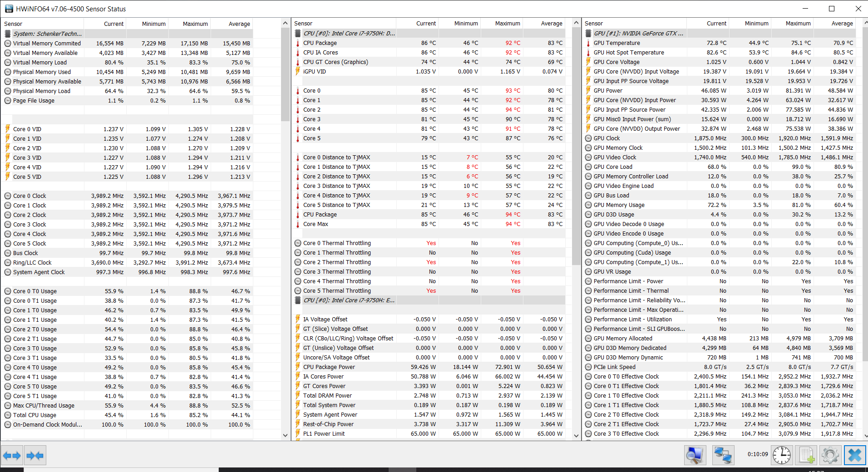Click the expand columns arrows icon
This screenshot has height=472, width=868.
12,455
